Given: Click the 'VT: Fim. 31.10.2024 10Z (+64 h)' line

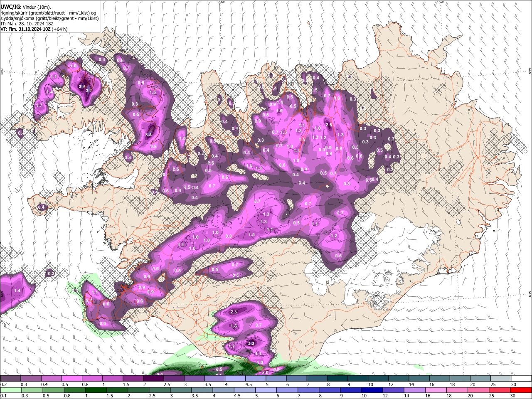Looking at the screenshot, I should point(34,29).
